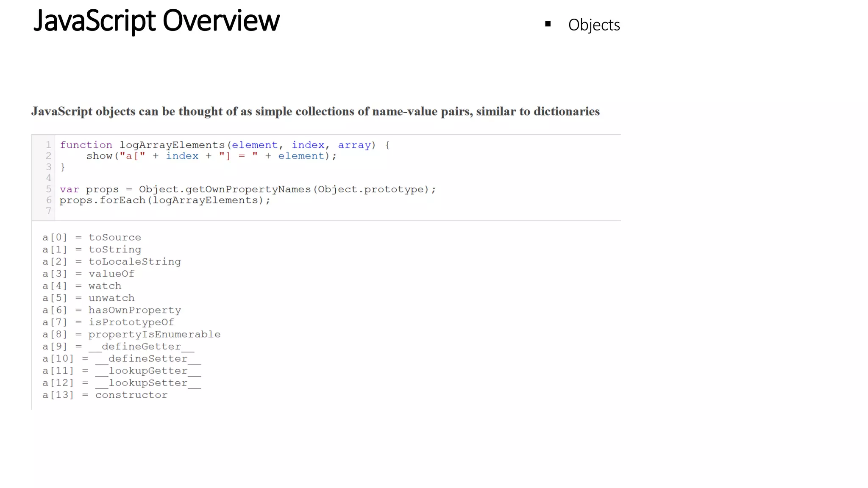Click line number 5 in the gutter
This screenshot has width=868, height=488.
coord(48,189)
